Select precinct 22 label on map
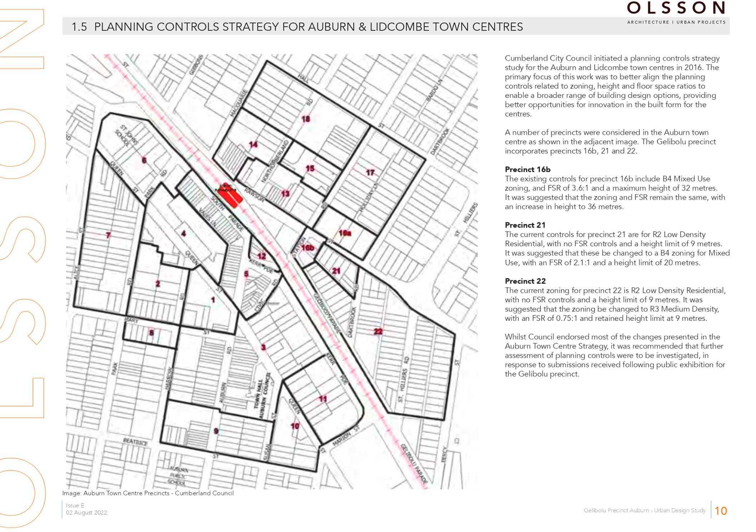756x532 pixels. pyautogui.click(x=378, y=331)
